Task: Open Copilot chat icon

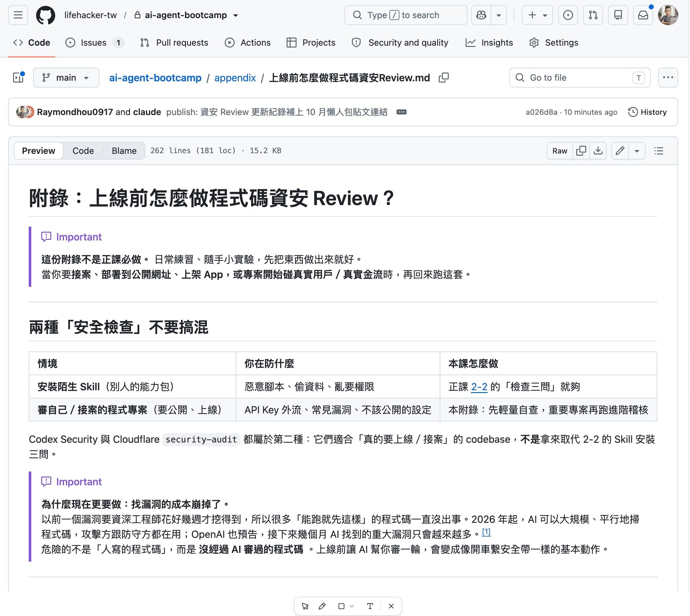Action: click(481, 15)
